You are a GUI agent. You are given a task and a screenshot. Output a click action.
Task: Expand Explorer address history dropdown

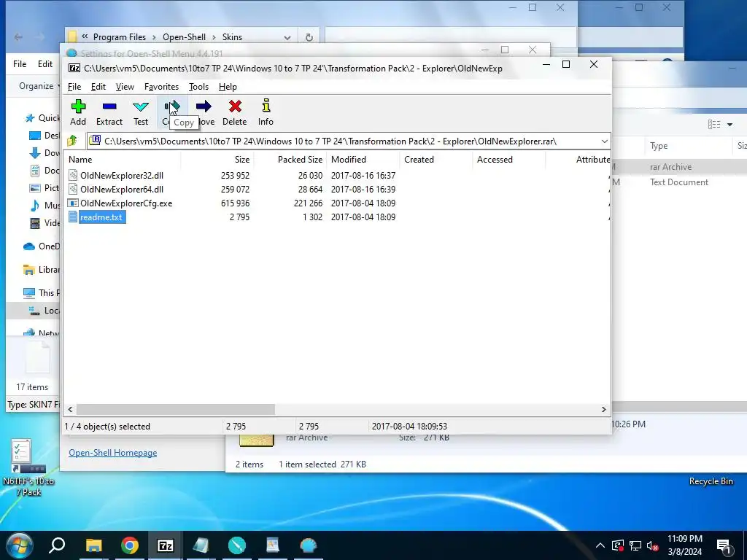tap(287, 37)
